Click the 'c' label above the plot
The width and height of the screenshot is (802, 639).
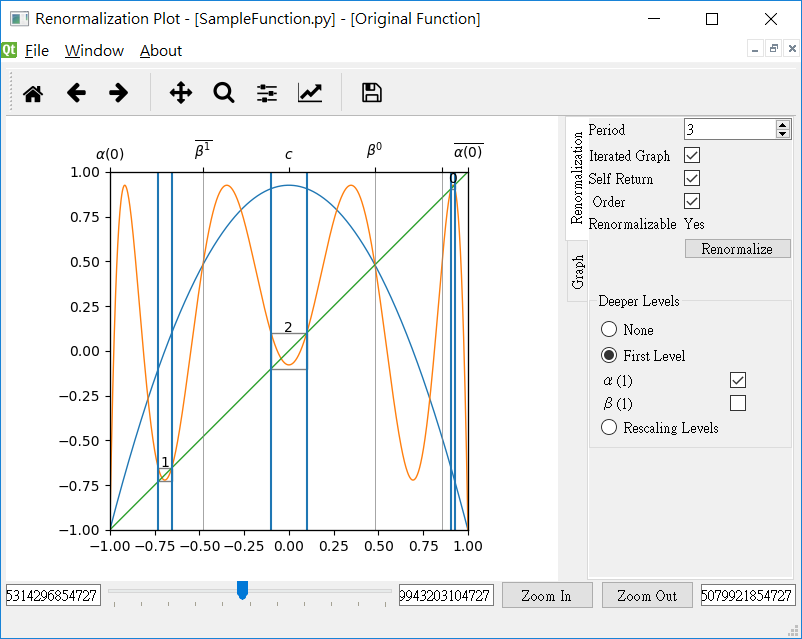(x=288, y=154)
